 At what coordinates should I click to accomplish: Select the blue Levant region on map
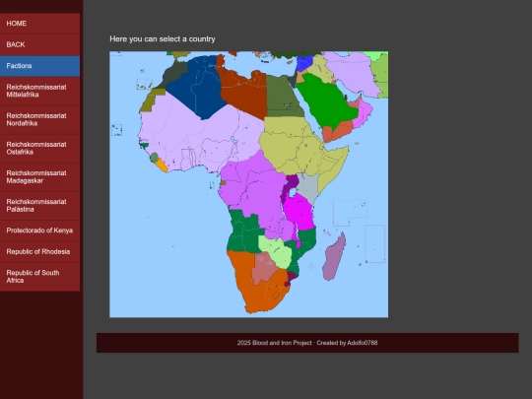coord(304,63)
